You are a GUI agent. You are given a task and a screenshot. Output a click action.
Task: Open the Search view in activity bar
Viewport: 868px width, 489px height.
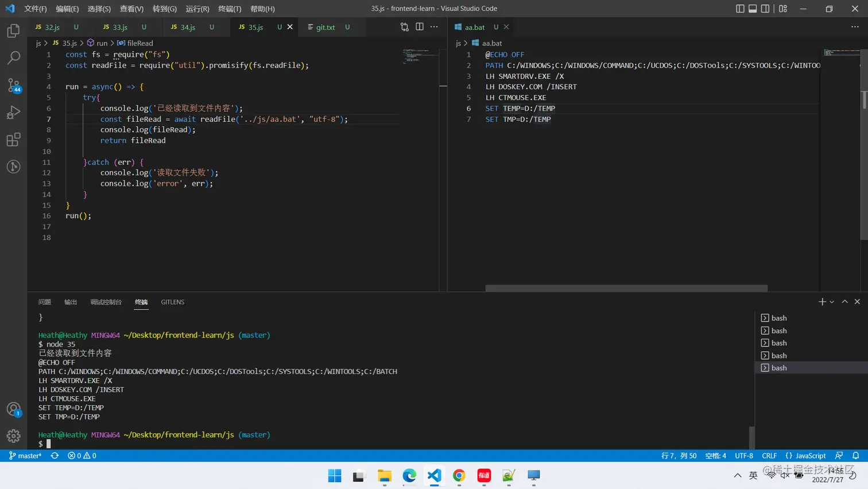13,57
